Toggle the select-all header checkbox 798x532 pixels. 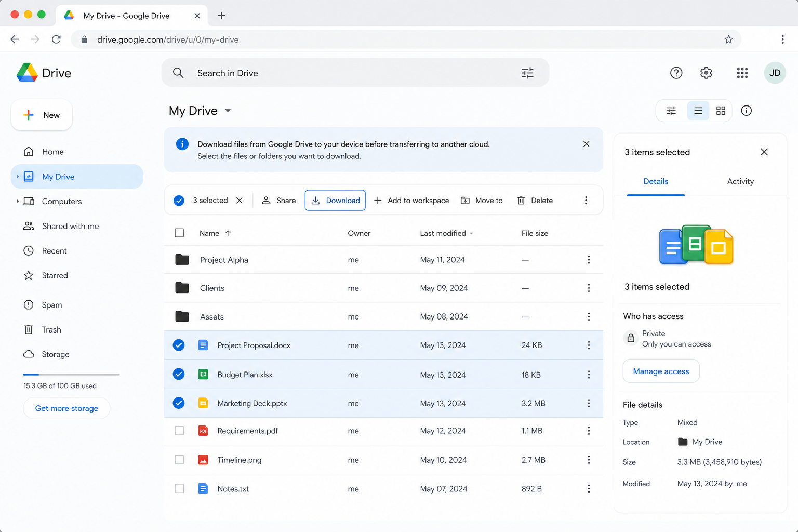(179, 233)
